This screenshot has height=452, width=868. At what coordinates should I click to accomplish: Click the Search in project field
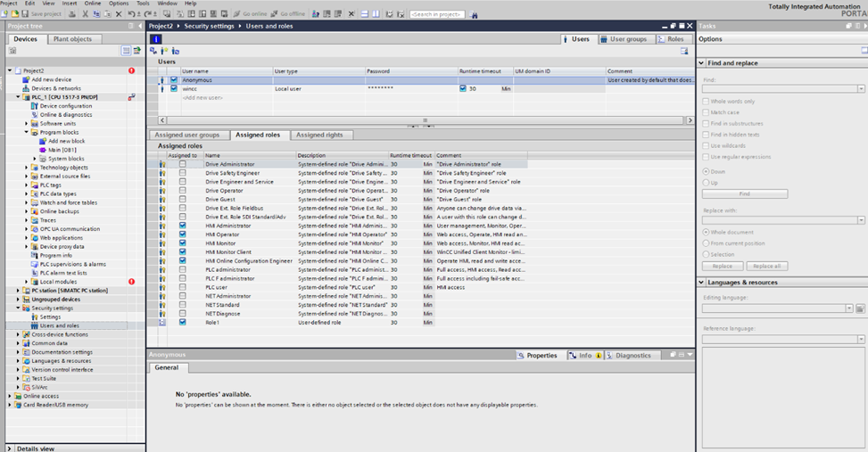[x=437, y=14]
